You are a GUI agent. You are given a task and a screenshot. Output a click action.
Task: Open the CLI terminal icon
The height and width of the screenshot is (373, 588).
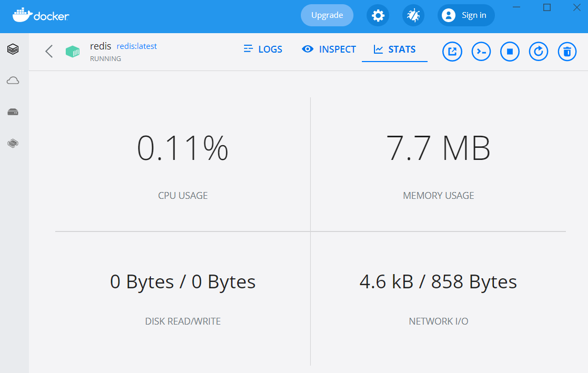click(x=481, y=52)
